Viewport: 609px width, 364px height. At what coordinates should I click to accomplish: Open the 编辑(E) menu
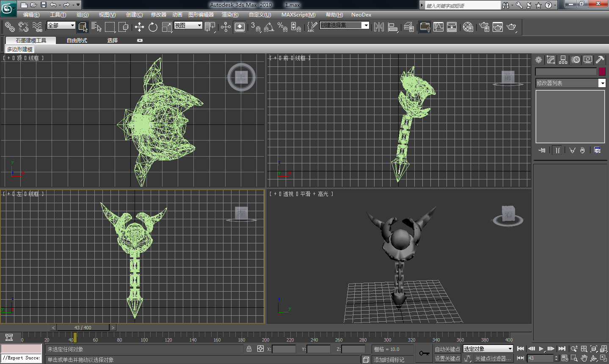[32, 15]
